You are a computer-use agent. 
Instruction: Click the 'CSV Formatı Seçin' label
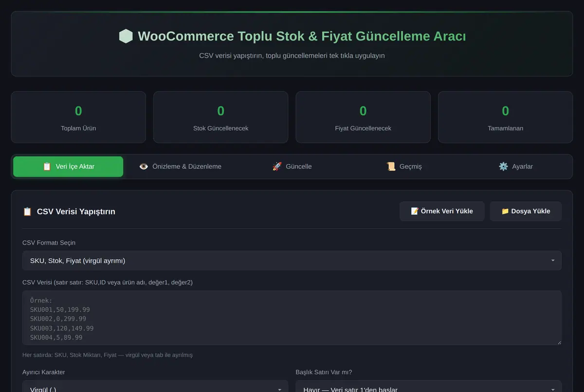(x=49, y=243)
